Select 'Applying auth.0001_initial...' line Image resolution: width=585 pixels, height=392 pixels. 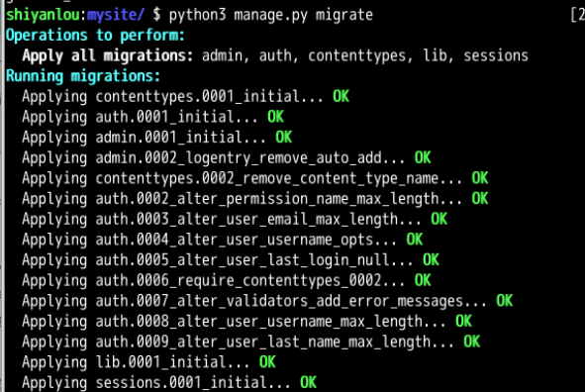tap(153, 118)
